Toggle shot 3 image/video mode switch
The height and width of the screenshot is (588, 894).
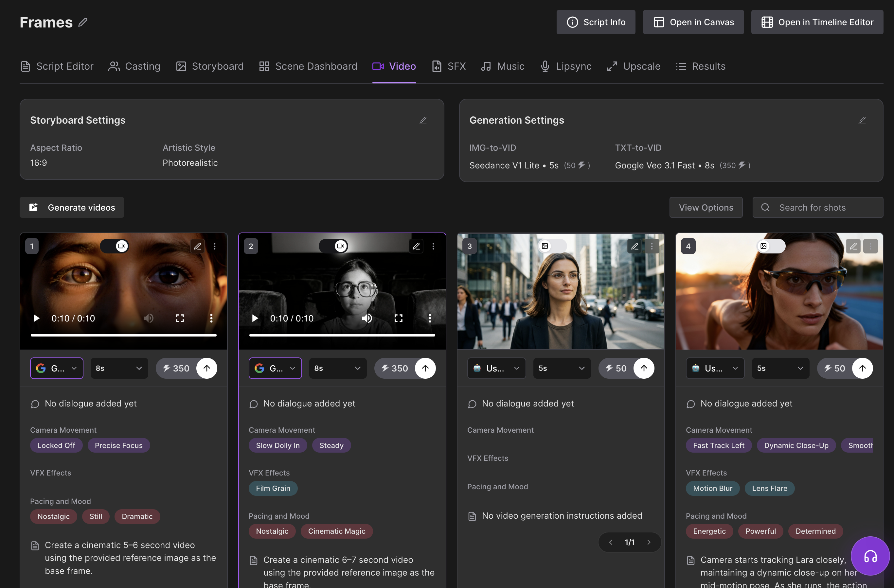[551, 246]
